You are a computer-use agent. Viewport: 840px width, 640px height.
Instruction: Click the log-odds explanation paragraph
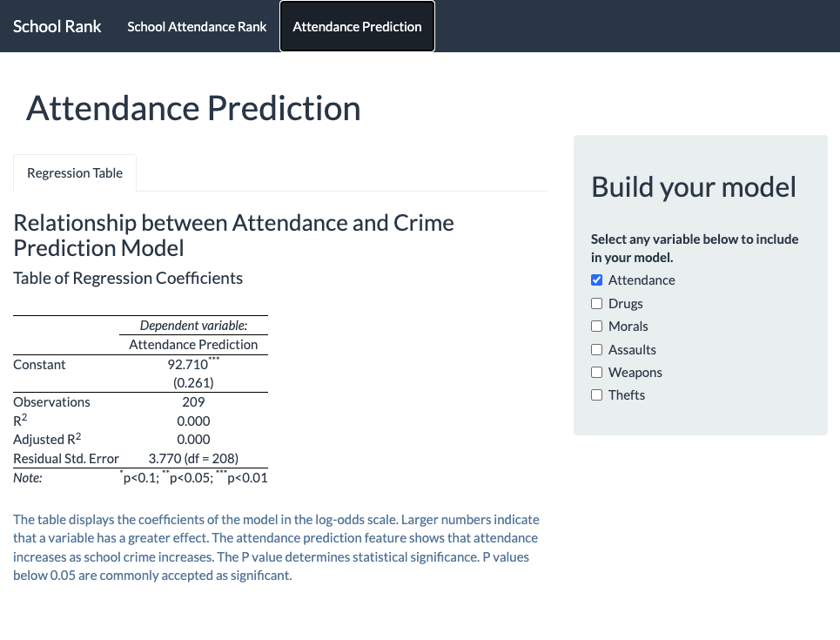[x=277, y=548]
